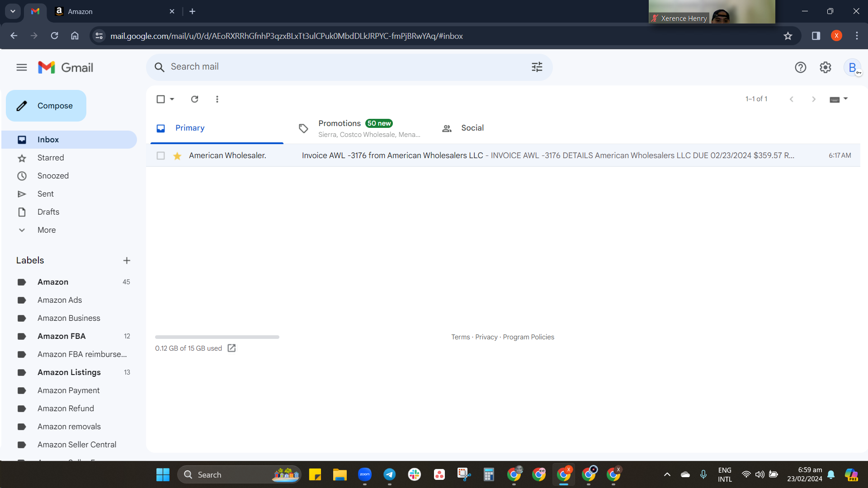Open the Terms link

pyautogui.click(x=460, y=337)
